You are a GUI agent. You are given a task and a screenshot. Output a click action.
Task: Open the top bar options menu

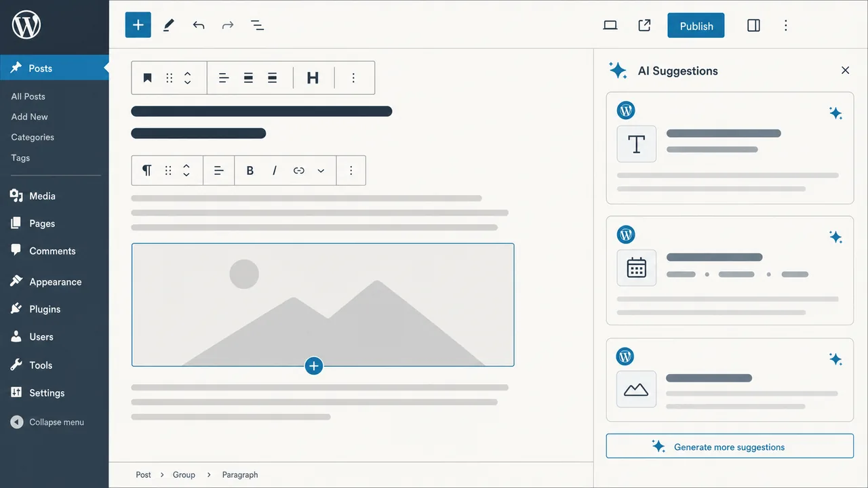pyautogui.click(x=785, y=25)
